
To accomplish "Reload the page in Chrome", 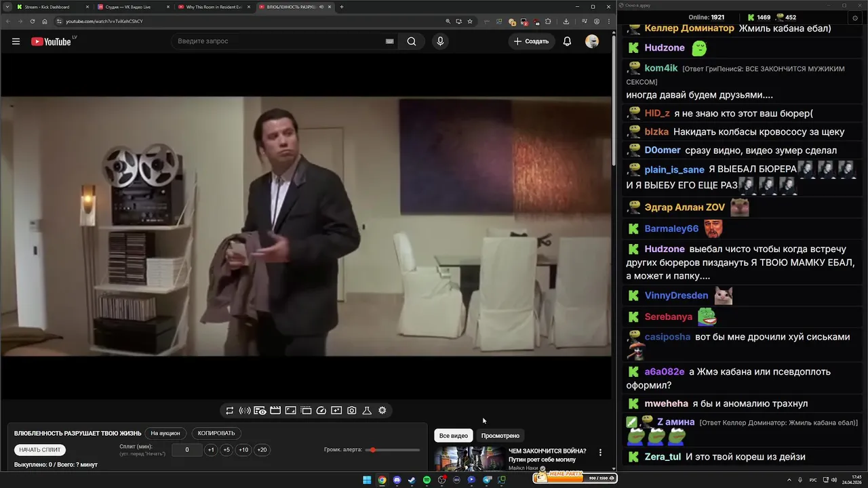I will [x=33, y=21].
